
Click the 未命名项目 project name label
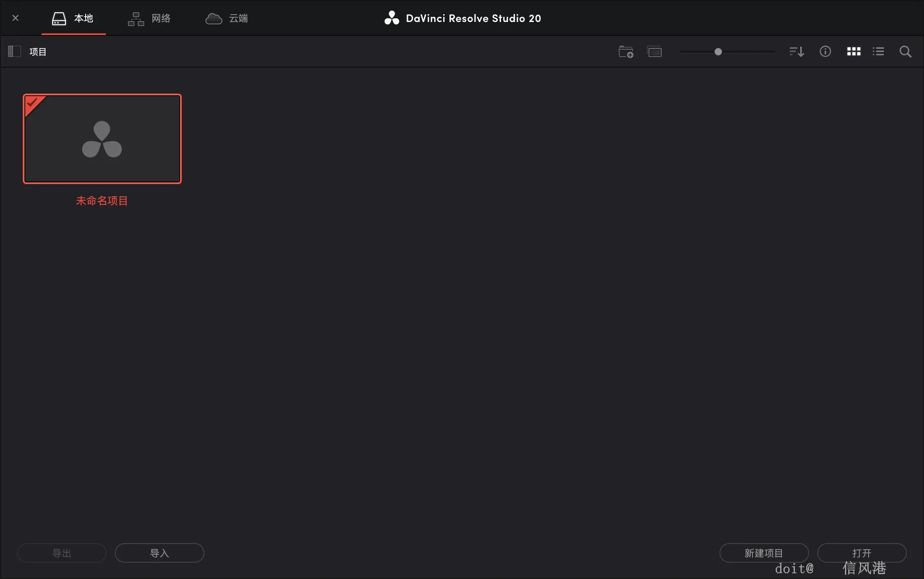[102, 201]
